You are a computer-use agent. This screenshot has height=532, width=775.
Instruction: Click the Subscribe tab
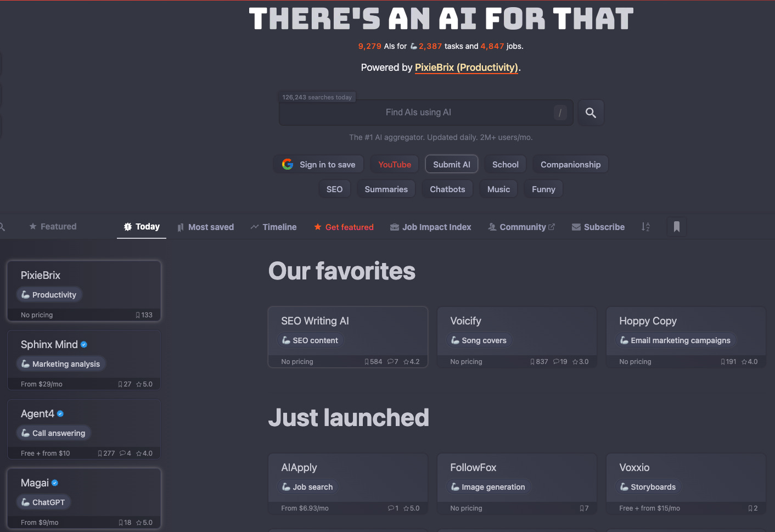(598, 227)
